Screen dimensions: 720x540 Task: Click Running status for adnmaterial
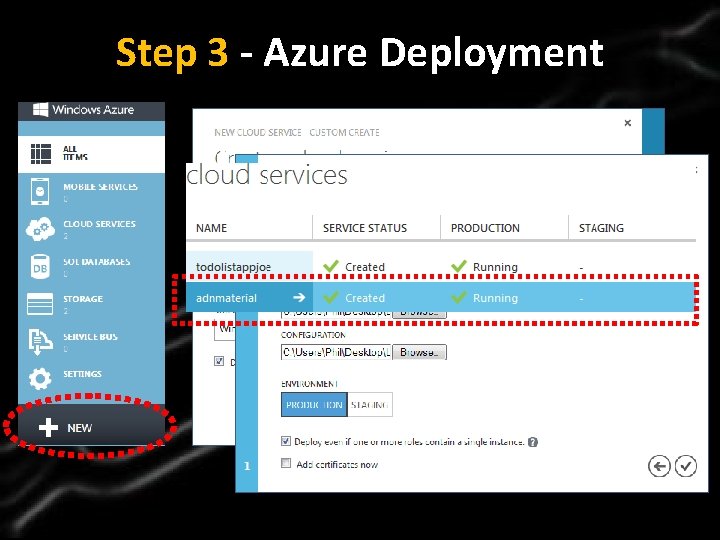tap(495, 298)
